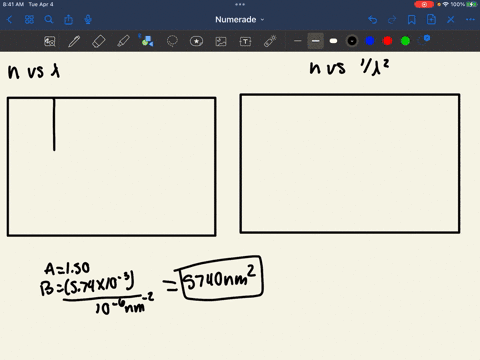Tap the status bar time 8:41 AM

(13, 4)
